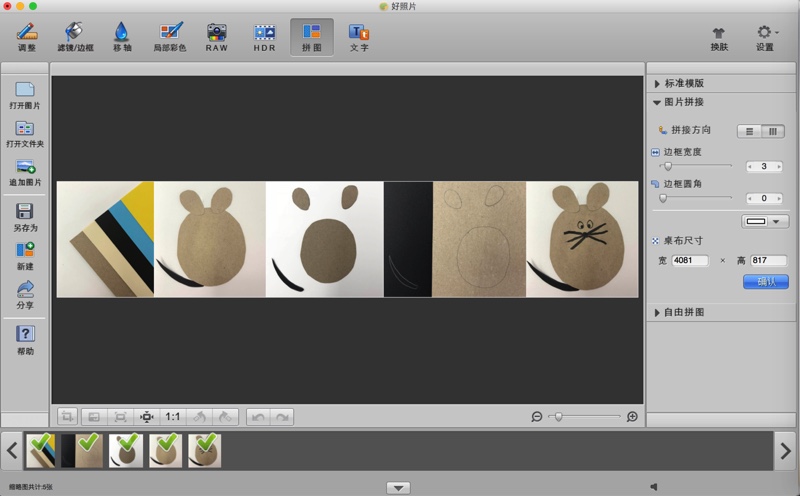Open the 局部彩色 partial color tool
The height and width of the screenshot is (496, 800).
[x=170, y=37]
